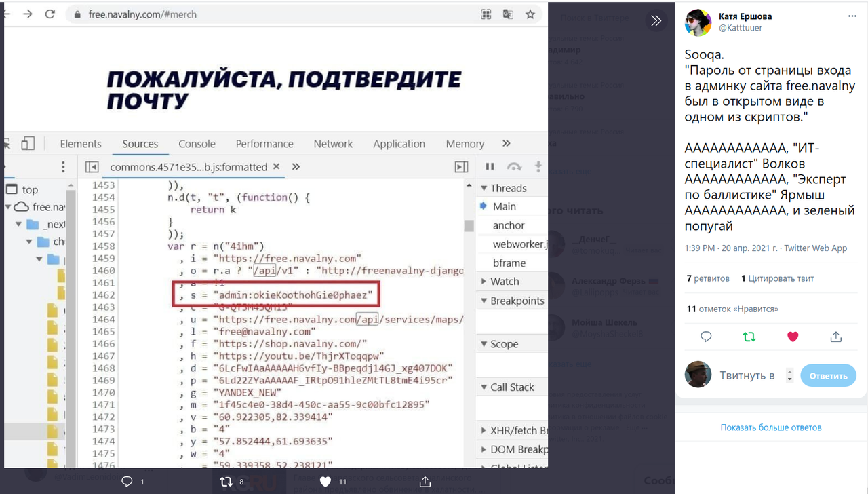Select the webworker.js thread
868x494 pixels.
click(519, 244)
